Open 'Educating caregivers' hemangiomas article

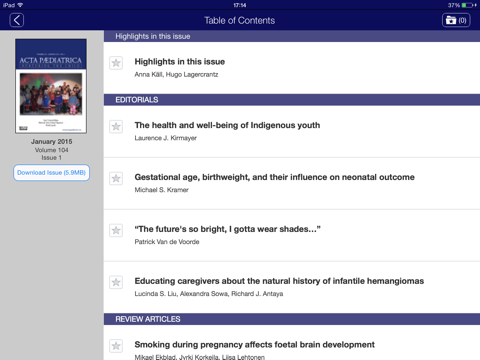pos(279,281)
